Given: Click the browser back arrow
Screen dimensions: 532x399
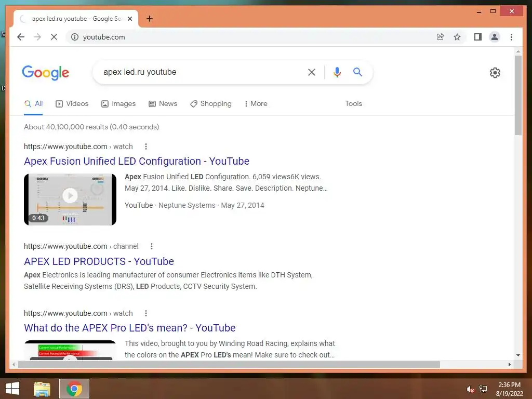Looking at the screenshot, I should (21, 37).
